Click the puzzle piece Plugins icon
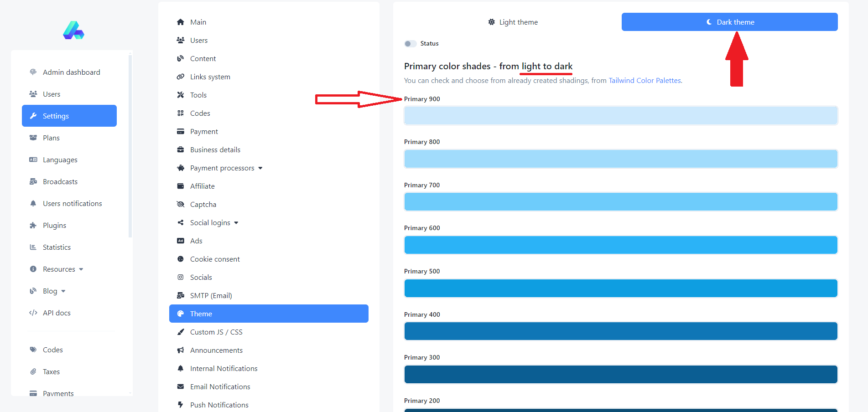Screen dimensions: 868x412 (x=33, y=225)
